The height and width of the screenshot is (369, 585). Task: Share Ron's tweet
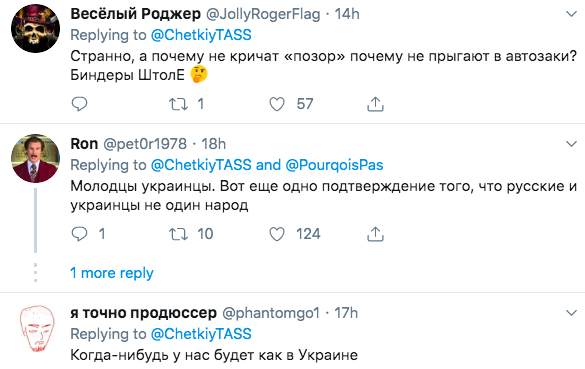(x=375, y=234)
